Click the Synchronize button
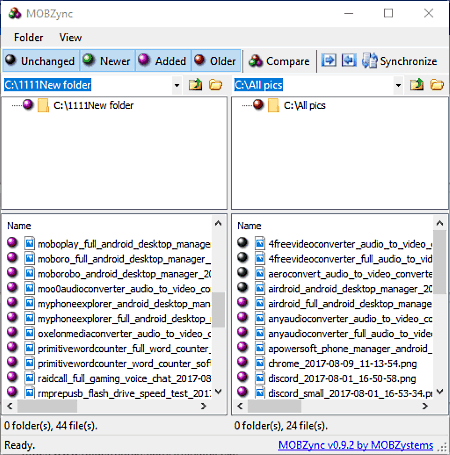The image size is (450, 455). (x=400, y=61)
